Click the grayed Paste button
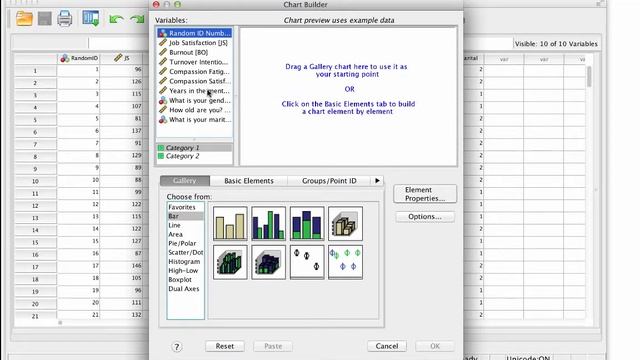Image resolution: width=640 pixels, height=360 pixels. click(x=273, y=346)
